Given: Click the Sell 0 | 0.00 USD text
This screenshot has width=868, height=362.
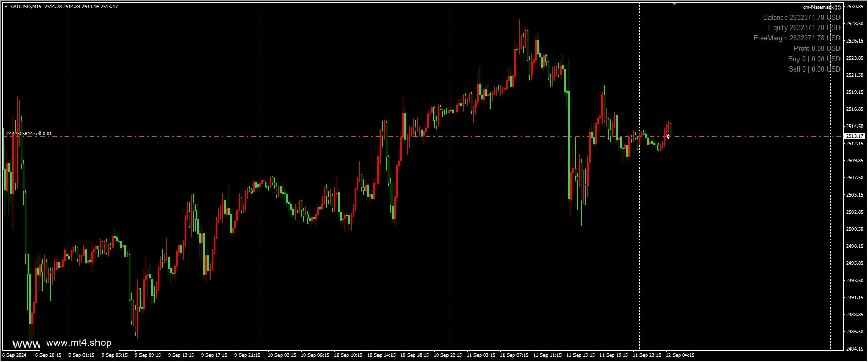Looking at the screenshot, I should point(815,69).
